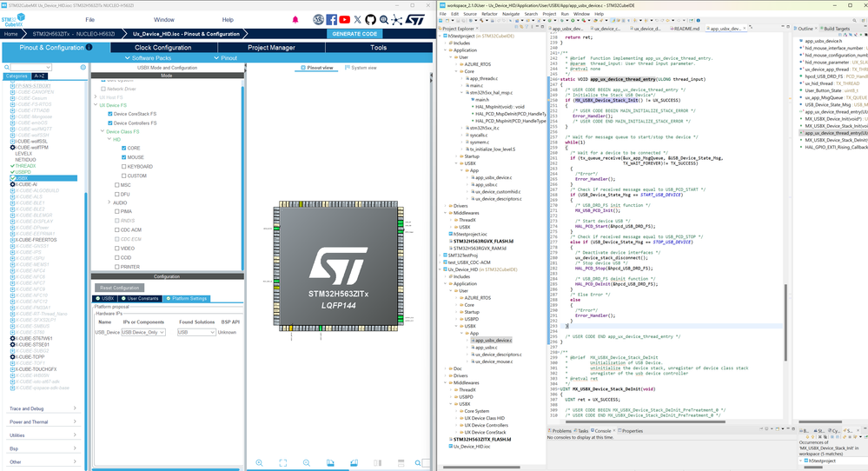
Task: Open the YouTube icon in CubeMX header
Action: point(345,19)
